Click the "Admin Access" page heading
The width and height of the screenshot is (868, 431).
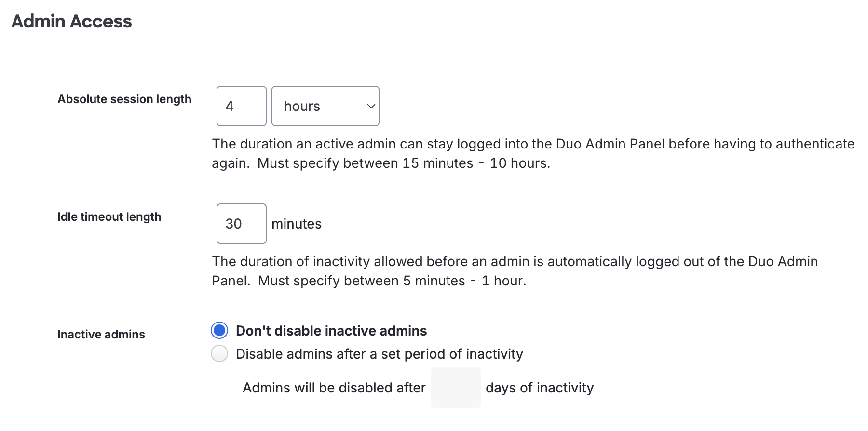(71, 21)
